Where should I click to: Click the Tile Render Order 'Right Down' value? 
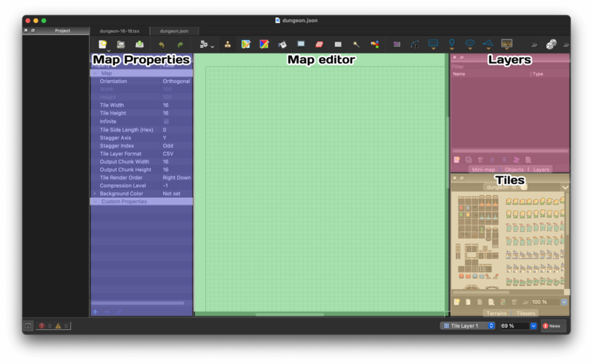(176, 178)
